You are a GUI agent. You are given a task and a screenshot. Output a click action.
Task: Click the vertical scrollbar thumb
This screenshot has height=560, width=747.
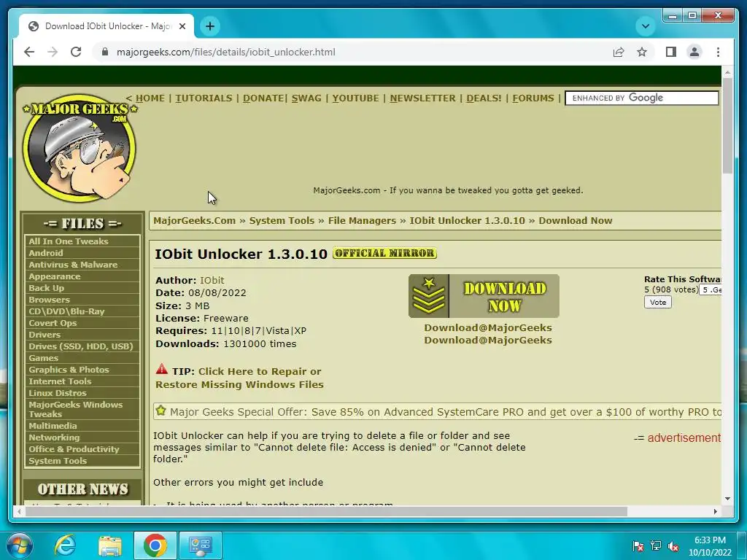click(x=727, y=125)
